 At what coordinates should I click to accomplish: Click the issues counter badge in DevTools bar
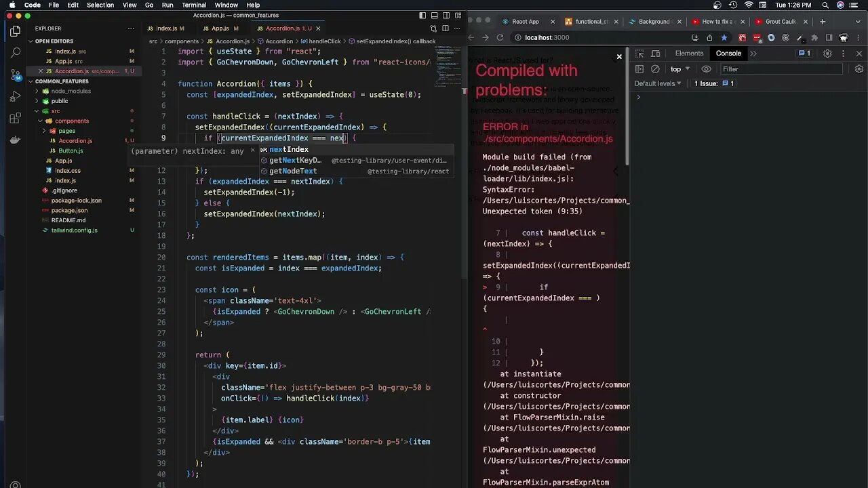(x=804, y=54)
